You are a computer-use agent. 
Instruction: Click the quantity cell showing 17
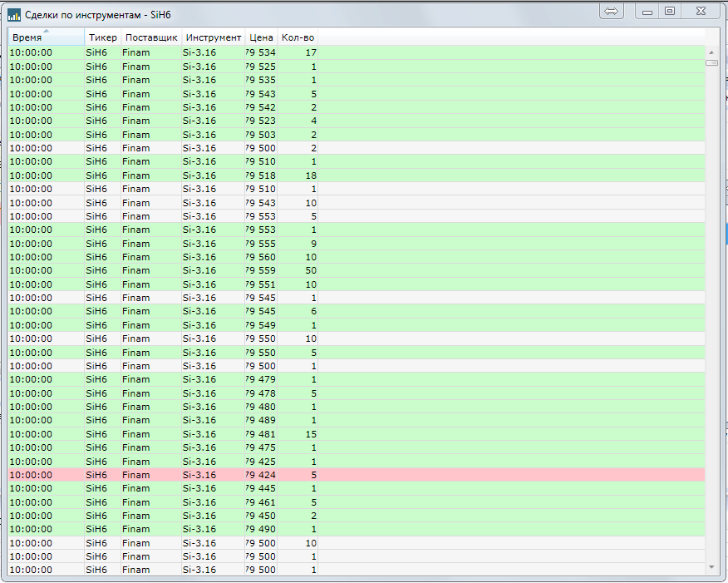tap(298, 52)
